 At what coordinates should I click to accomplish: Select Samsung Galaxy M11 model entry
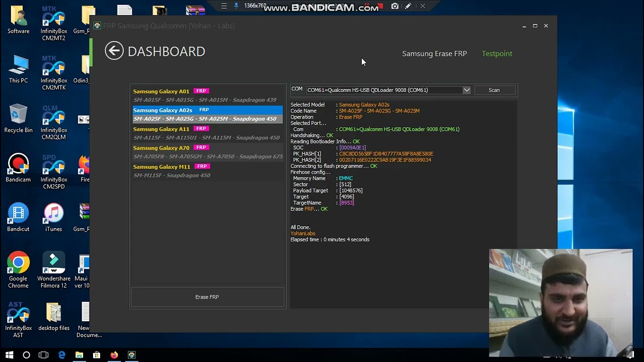207,171
